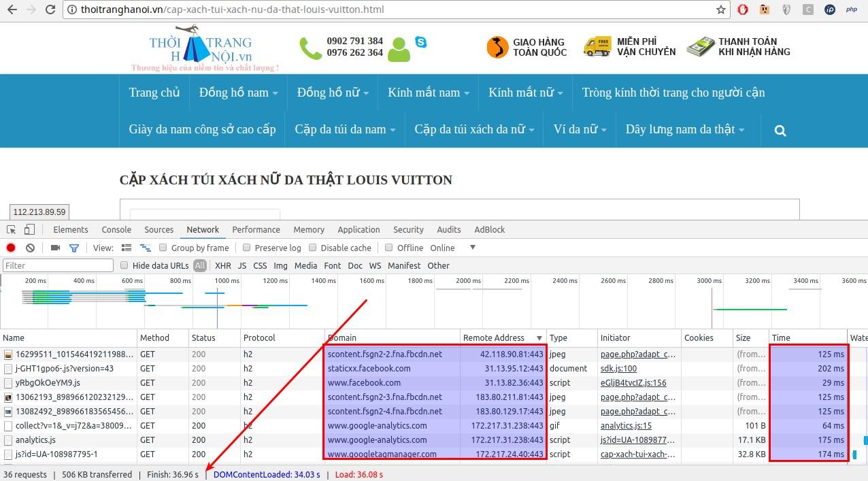This screenshot has width=868, height=481.
Task: Open the Performance tab
Action: [256, 230]
